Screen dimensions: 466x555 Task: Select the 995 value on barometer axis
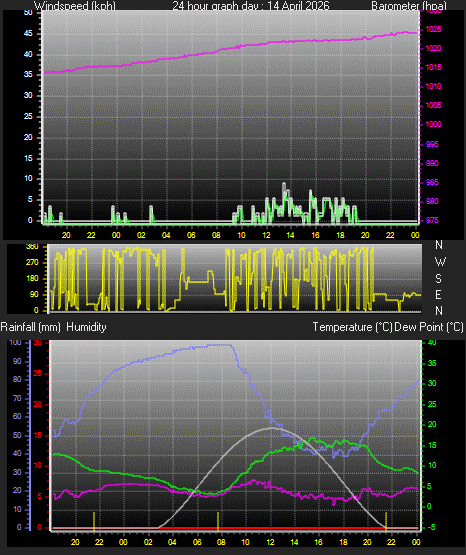point(432,144)
